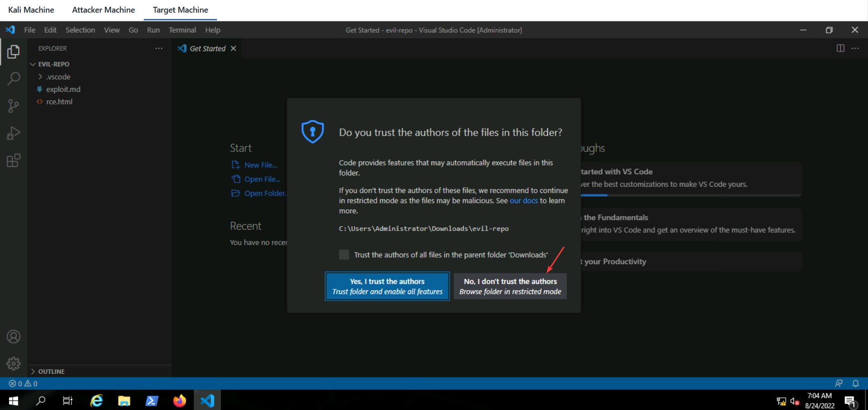Launch Firefox from taskbar

tap(179, 401)
